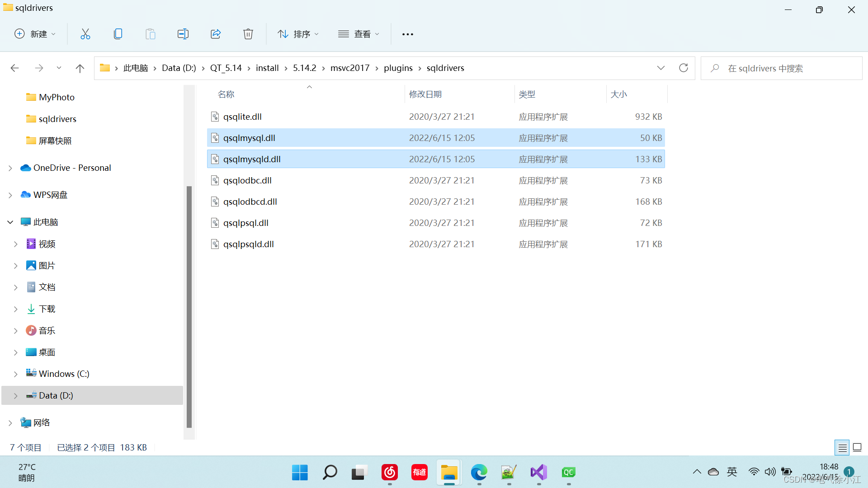The image size is (868, 488).
Task: Click the Copy icon in toolbar
Action: click(x=118, y=34)
